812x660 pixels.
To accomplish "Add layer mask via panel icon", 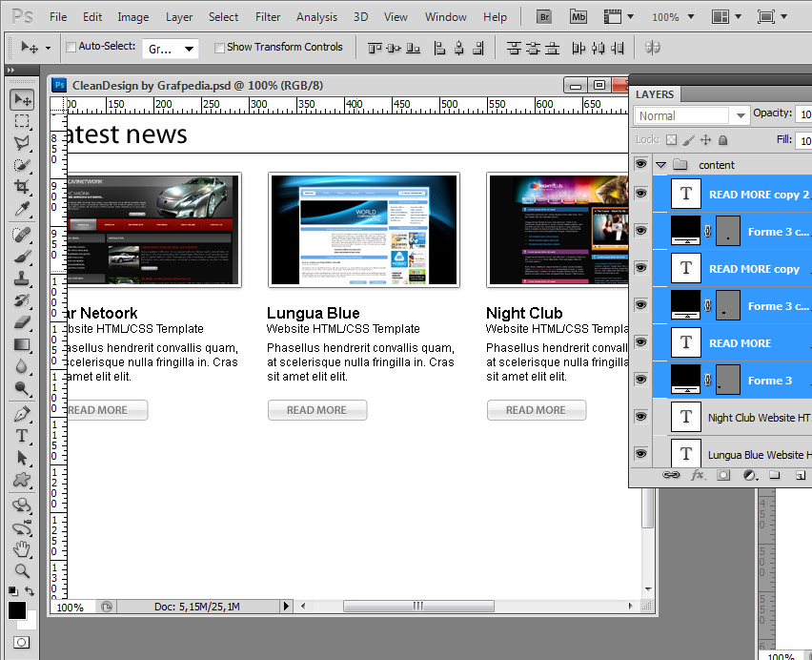I will point(723,475).
